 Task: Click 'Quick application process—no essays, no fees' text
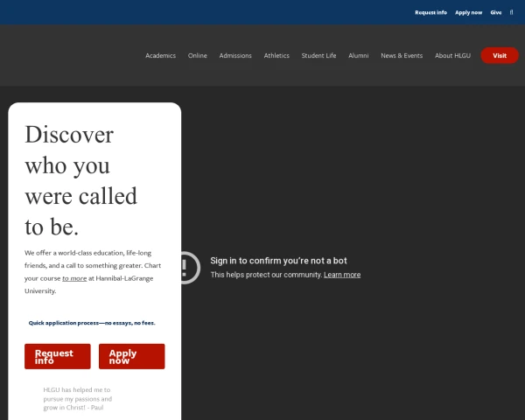tap(92, 323)
